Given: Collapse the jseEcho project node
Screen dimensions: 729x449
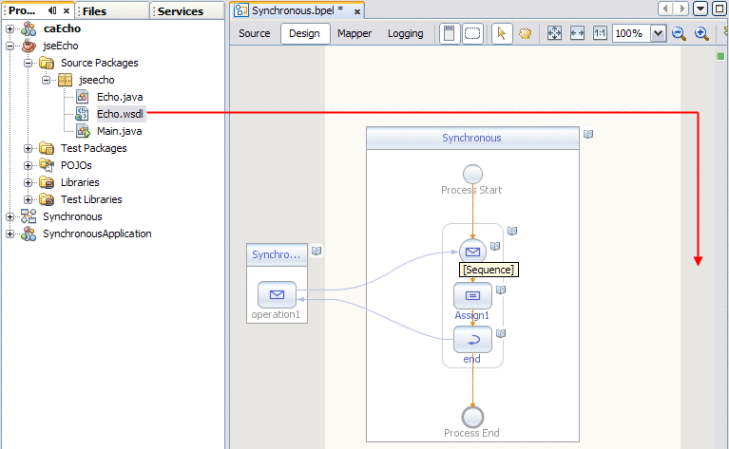Looking at the screenshot, I should tap(9, 46).
